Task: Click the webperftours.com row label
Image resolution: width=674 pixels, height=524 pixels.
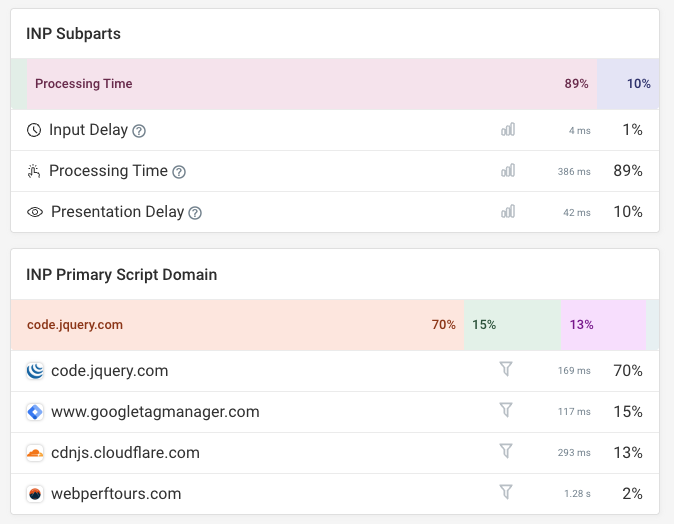Action: click(116, 494)
